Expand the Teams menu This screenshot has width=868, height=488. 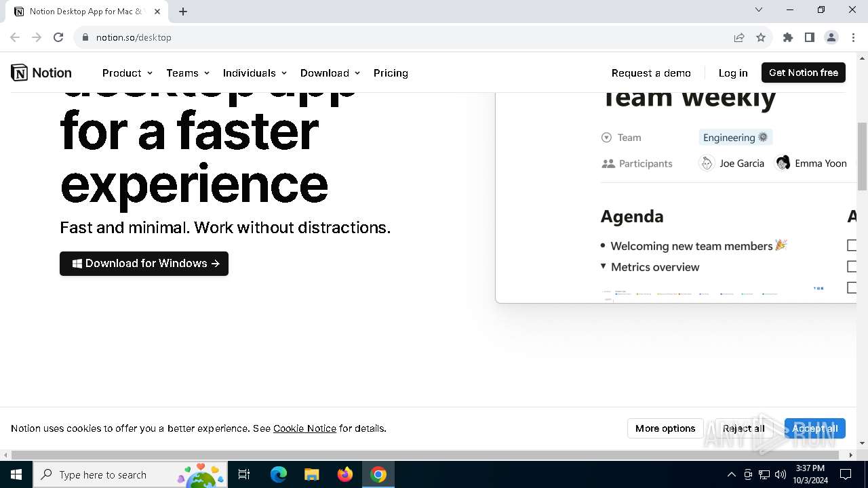(188, 73)
